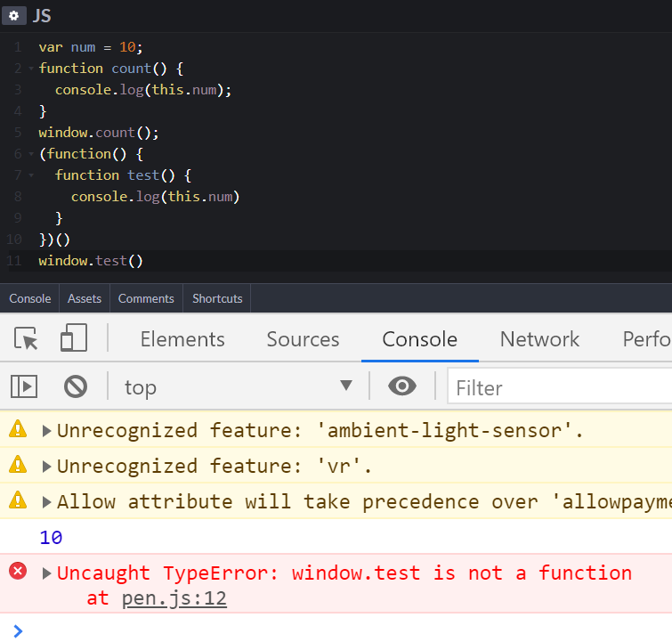This screenshot has height=642, width=672.
Task: Open JS editor settings gear
Action: (13, 16)
